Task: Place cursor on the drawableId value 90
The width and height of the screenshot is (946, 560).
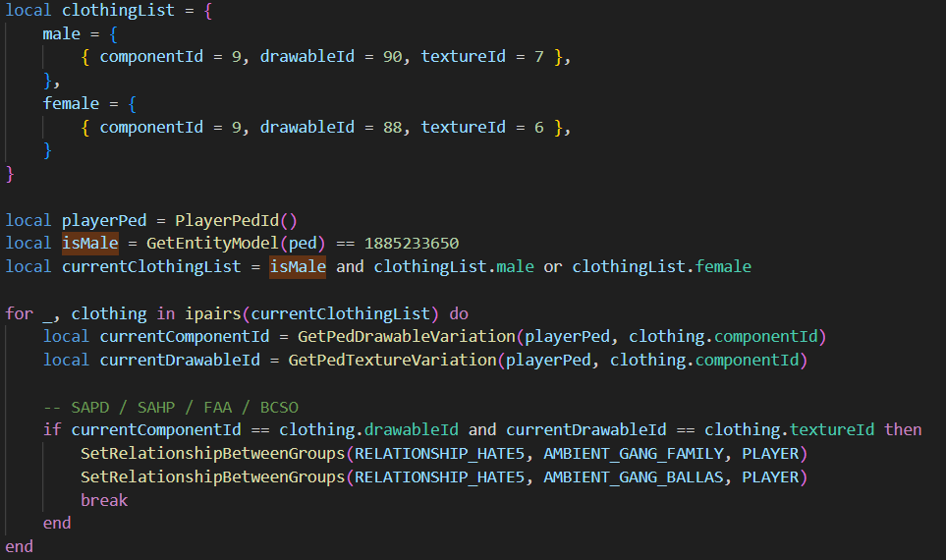Action: pos(392,57)
